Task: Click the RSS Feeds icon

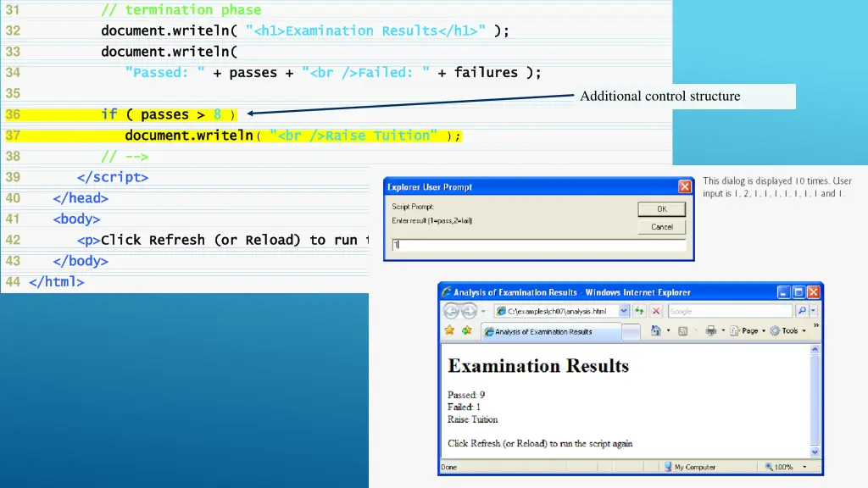Action: coord(682,331)
